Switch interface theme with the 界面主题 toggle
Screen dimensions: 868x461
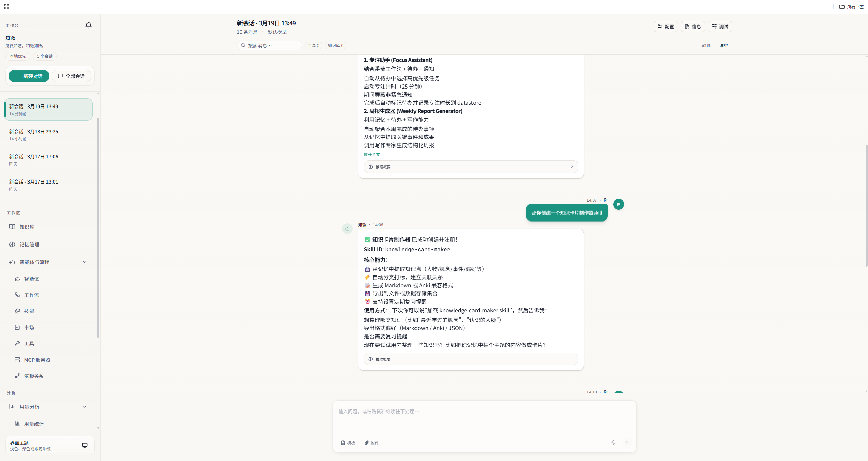84,445
